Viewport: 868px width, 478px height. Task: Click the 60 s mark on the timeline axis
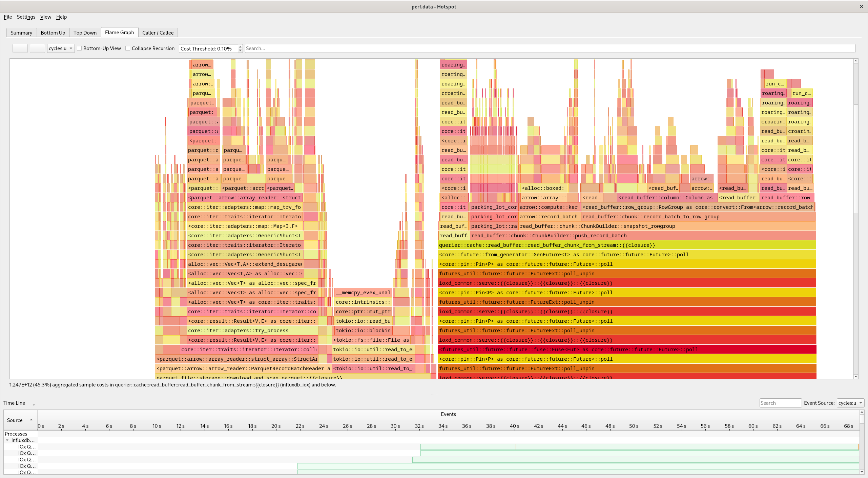753,426
